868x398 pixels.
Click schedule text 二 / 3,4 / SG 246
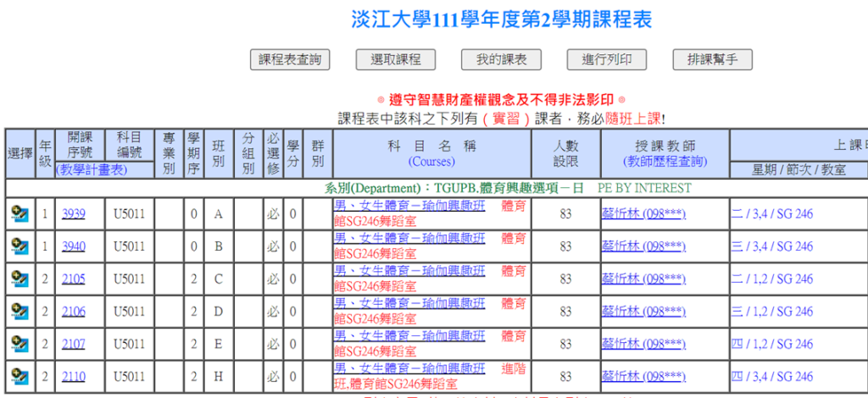(x=772, y=214)
